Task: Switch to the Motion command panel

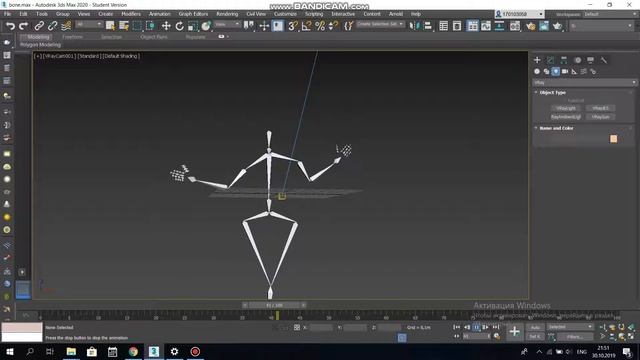Action: (577, 60)
